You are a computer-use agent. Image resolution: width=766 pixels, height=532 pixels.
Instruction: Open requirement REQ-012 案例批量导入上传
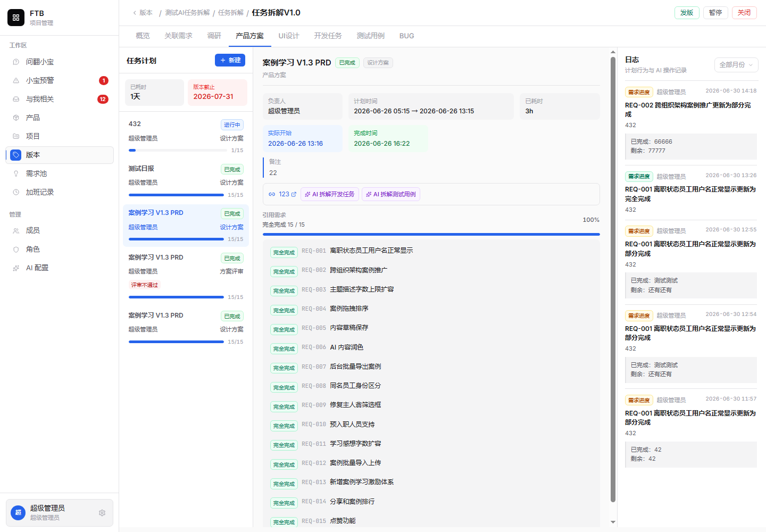tap(431, 463)
